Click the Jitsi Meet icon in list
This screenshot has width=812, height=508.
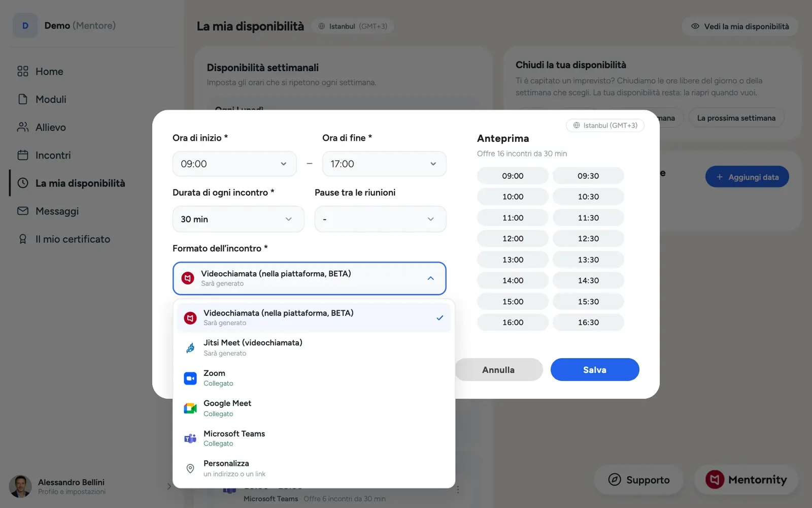190,348
